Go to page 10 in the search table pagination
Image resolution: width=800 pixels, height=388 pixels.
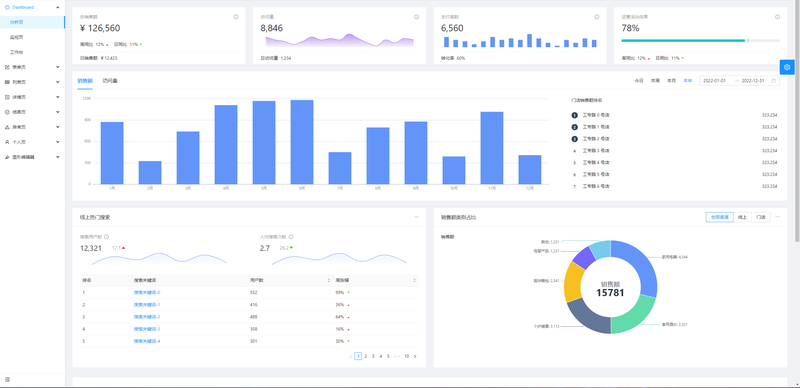[x=406, y=356]
